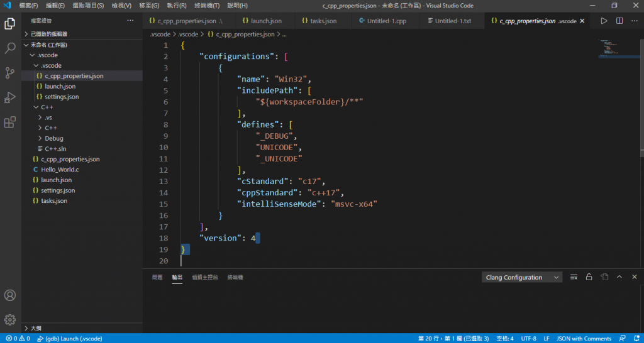Click the editor minimap preview
This screenshot has width=644, height=343.
618,48
